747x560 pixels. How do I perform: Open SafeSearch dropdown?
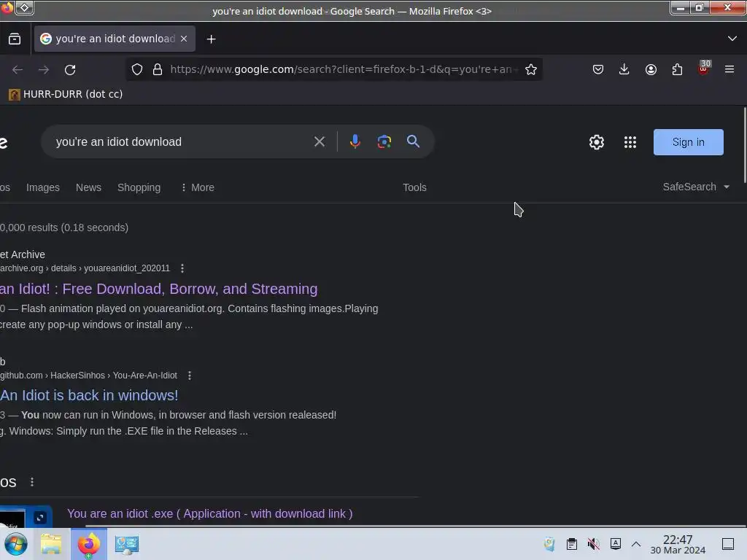coord(696,187)
